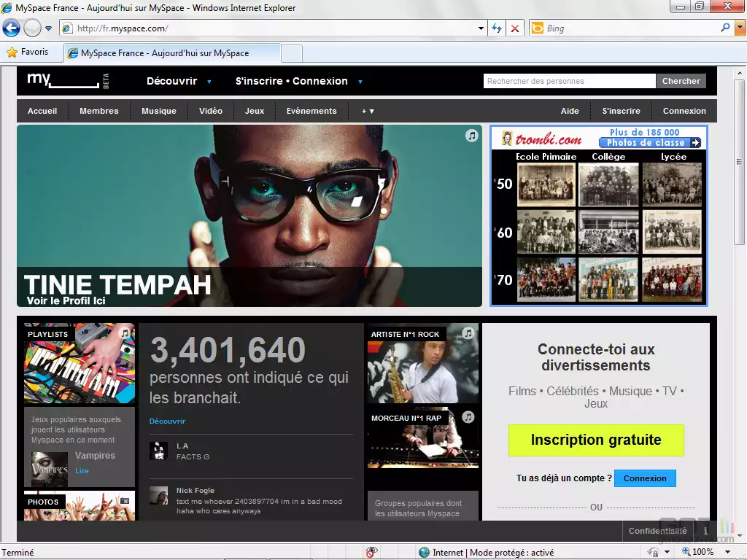The width and height of the screenshot is (747, 560).
Task: Open the Morceau N°1 Rap thumbnail
Action: coord(423,437)
